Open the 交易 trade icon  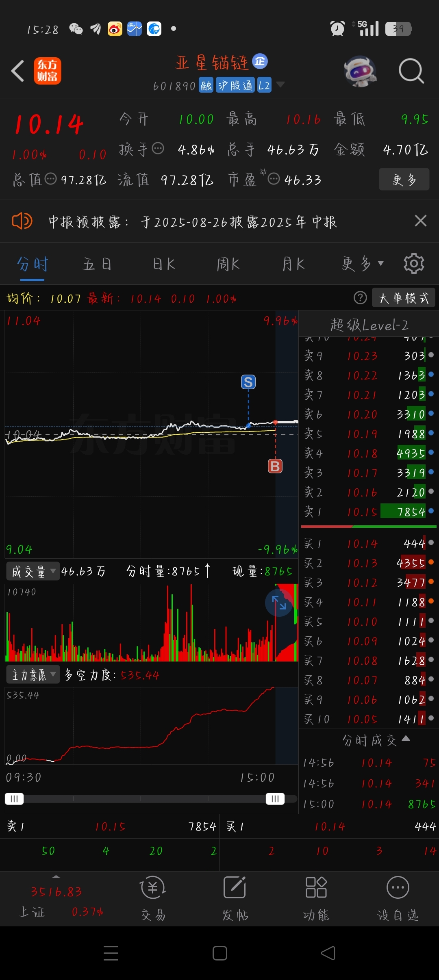click(153, 898)
